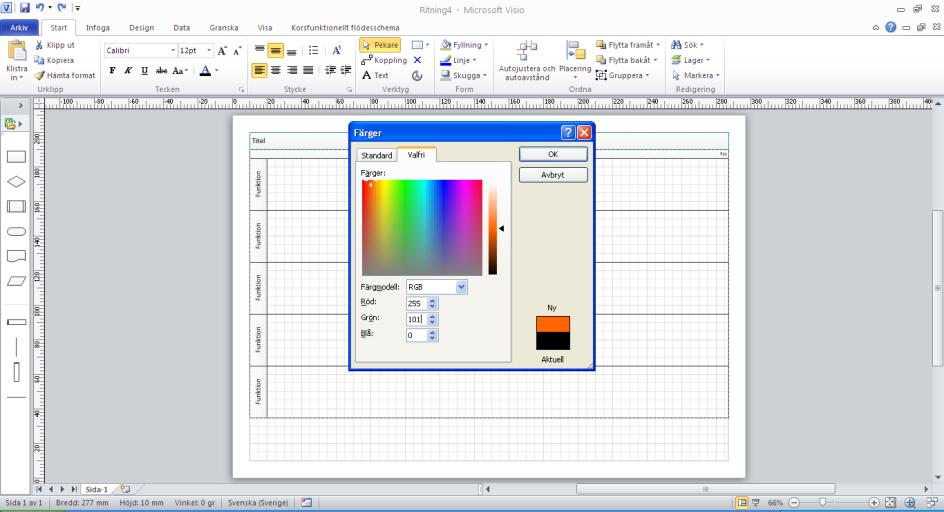The image size is (944, 512).
Task: Click zoom in plus icon in status bar
Action: click(874, 502)
